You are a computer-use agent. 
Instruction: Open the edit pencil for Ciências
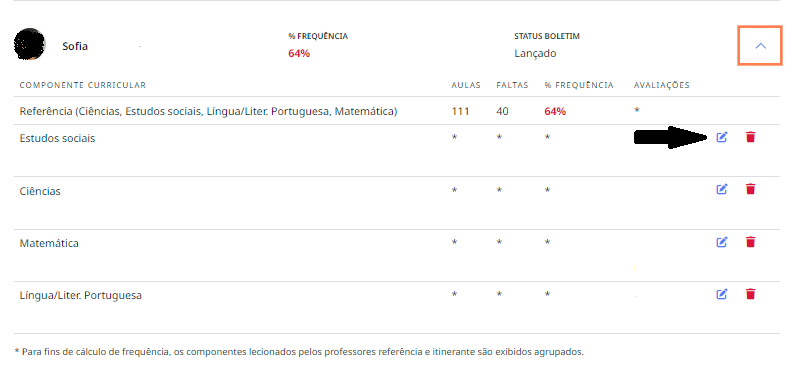721,189
